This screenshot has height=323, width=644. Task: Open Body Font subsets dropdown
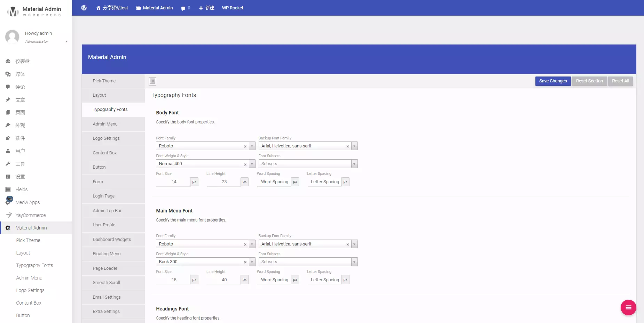(354, 164)
